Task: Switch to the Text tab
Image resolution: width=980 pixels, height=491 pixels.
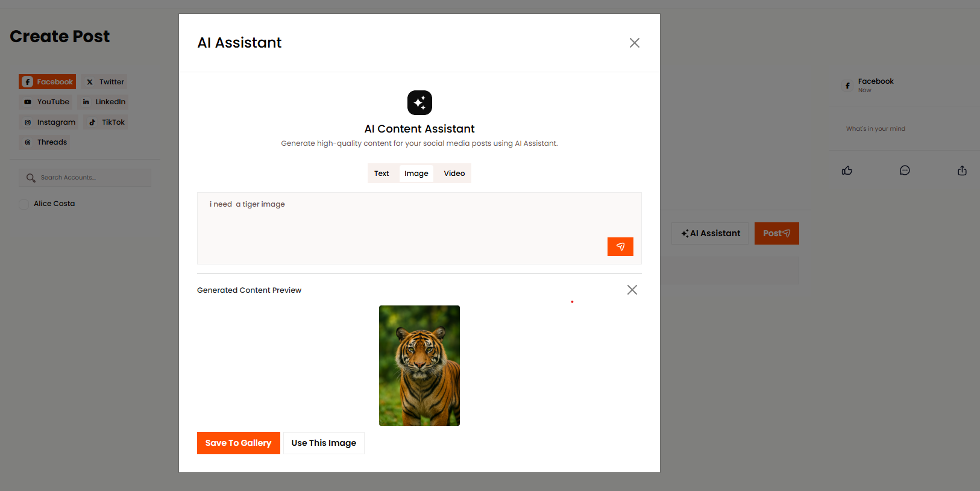Action: click(x=382, y=174)
